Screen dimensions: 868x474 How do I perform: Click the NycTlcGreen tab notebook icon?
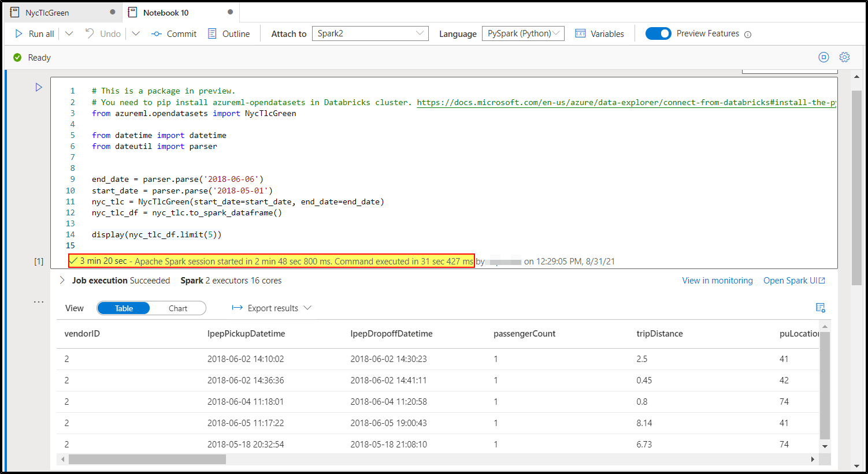(14, 12)
